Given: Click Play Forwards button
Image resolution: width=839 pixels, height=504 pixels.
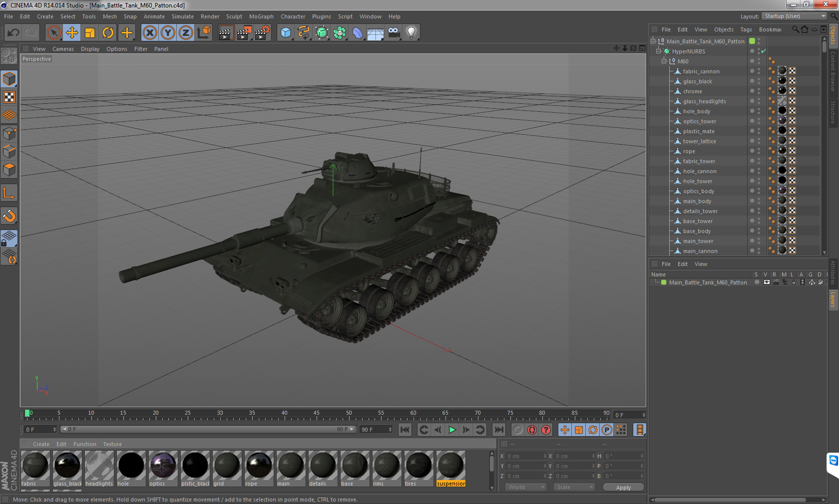Looking at the screenshot, I should [x=452, y=430].
